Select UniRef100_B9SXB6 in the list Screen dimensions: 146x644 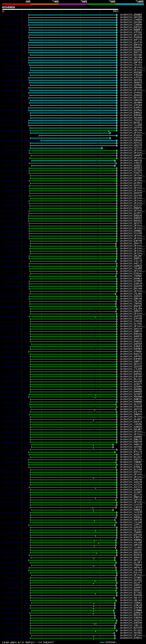pyautogui.click(x=131, y=55)
